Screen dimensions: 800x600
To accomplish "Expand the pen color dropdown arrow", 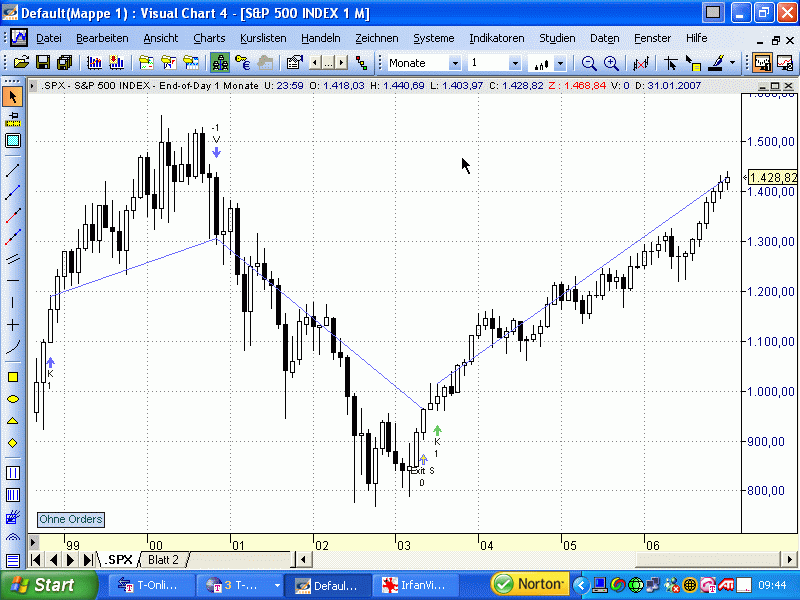I will pos(733,63).
